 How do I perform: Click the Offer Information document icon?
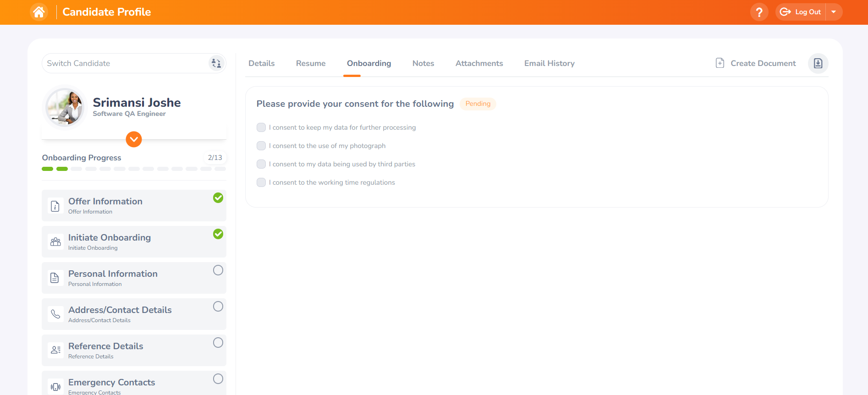[x=55, y=206]
